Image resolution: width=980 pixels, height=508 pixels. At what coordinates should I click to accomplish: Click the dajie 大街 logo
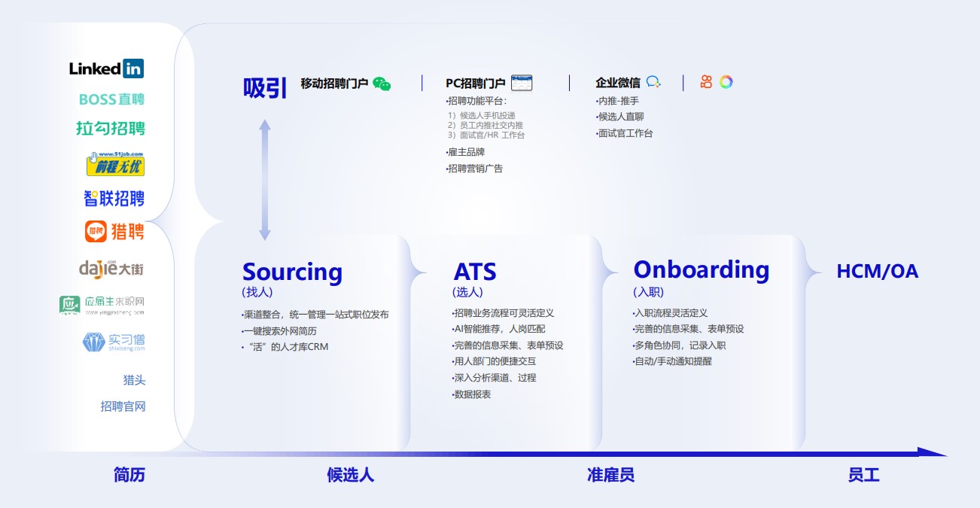point(111,268)
